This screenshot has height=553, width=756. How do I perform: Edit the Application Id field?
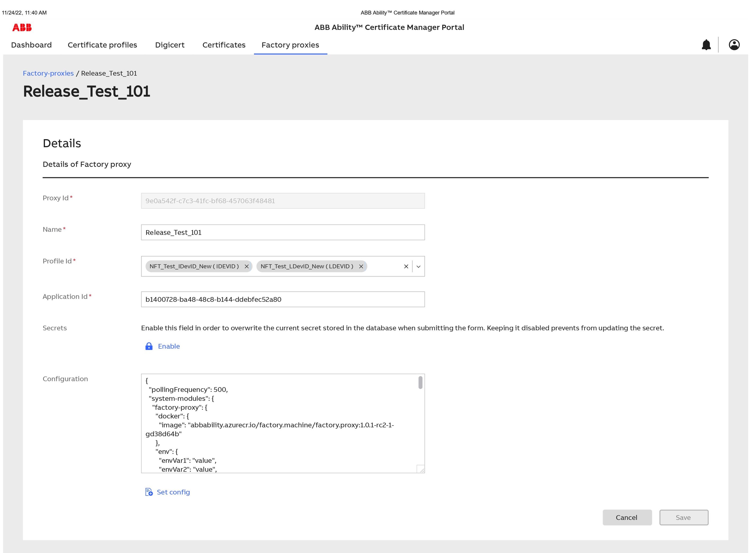pos(283,299)
